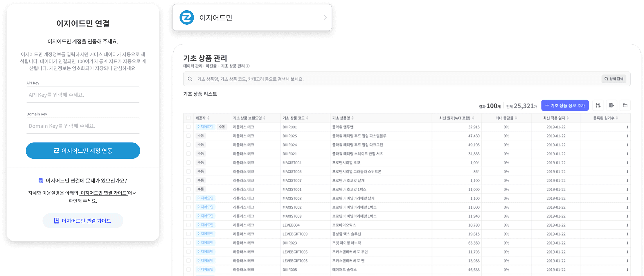
Task: Toggle the select-all checkbox in table header
Action: pyautogui.click(x=189, y=118)
